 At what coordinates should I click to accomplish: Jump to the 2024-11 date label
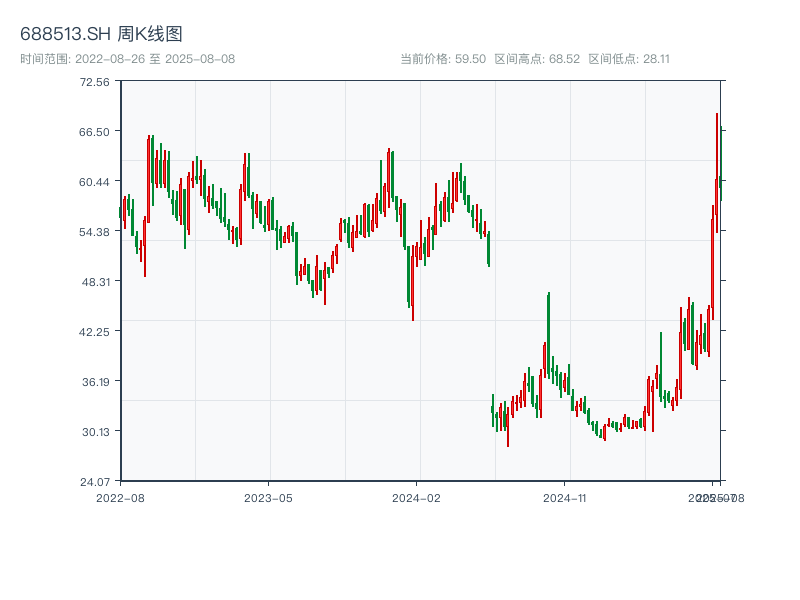(x=564, y=497)
